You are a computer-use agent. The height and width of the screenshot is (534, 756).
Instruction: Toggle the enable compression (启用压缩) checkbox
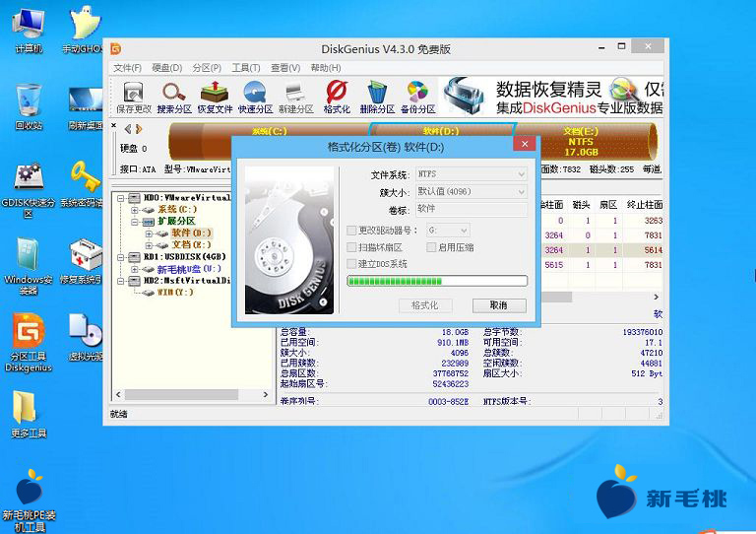point(431,247)
